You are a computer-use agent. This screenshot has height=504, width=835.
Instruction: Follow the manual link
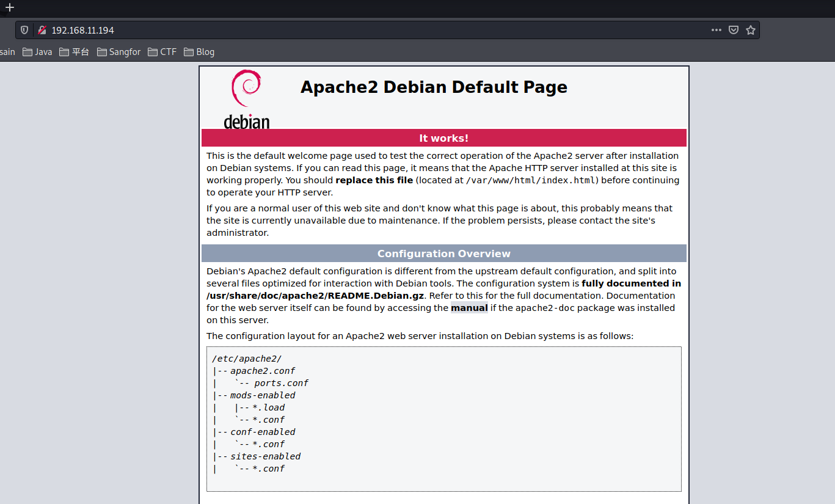tap(469, 308)
